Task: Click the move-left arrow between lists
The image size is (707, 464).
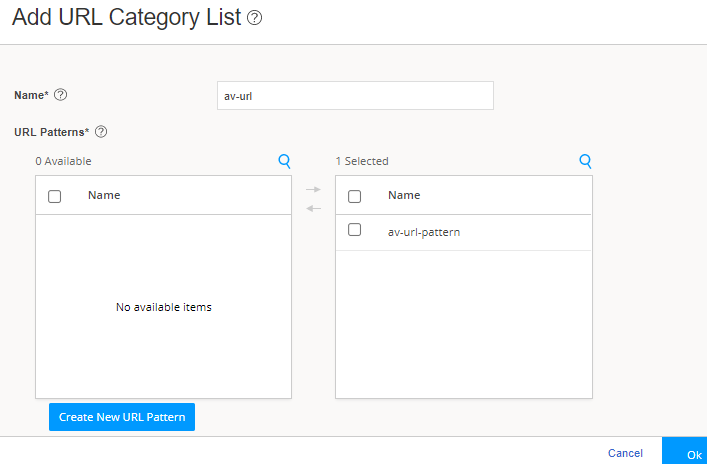Action: point(313,208)
